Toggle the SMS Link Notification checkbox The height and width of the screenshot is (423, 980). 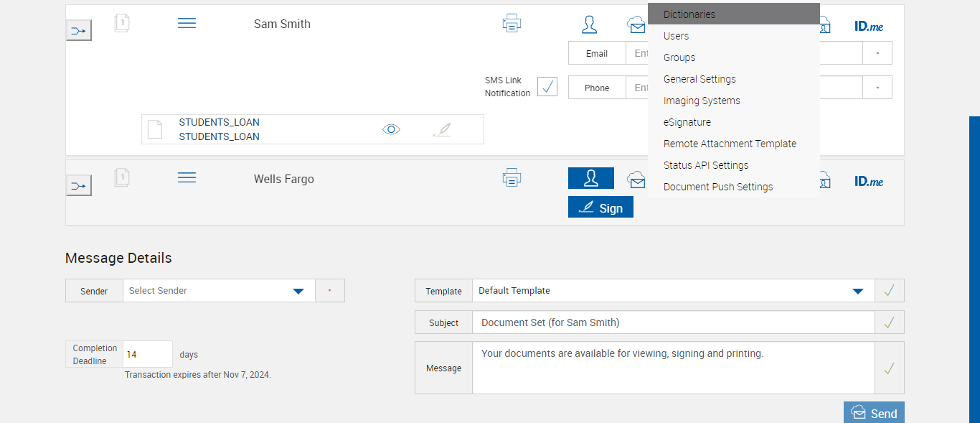tap(547, 86)
